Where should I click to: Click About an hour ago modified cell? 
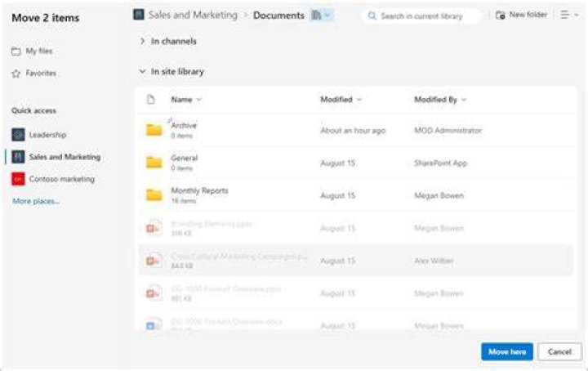(x=353, y=131)
